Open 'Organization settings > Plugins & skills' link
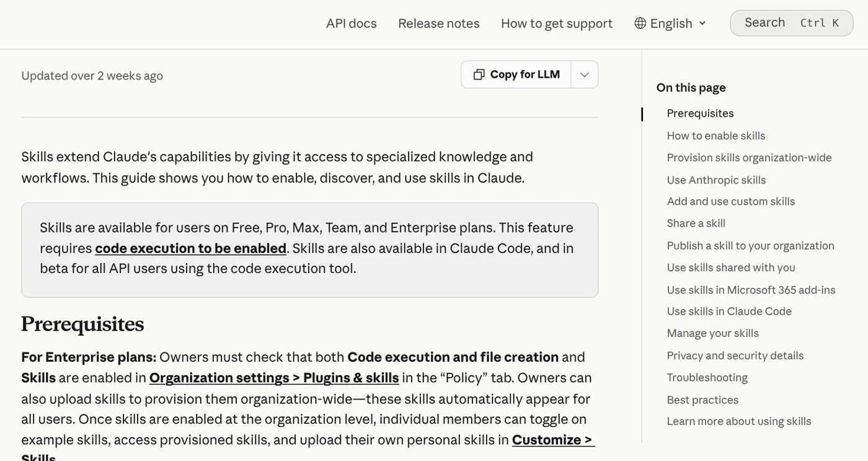Image resolution: width=868 pixels, height=461 pixels. point(274,378)
